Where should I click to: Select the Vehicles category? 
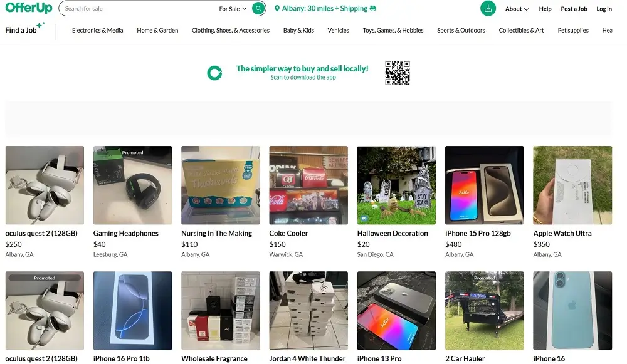coord(338,29)
